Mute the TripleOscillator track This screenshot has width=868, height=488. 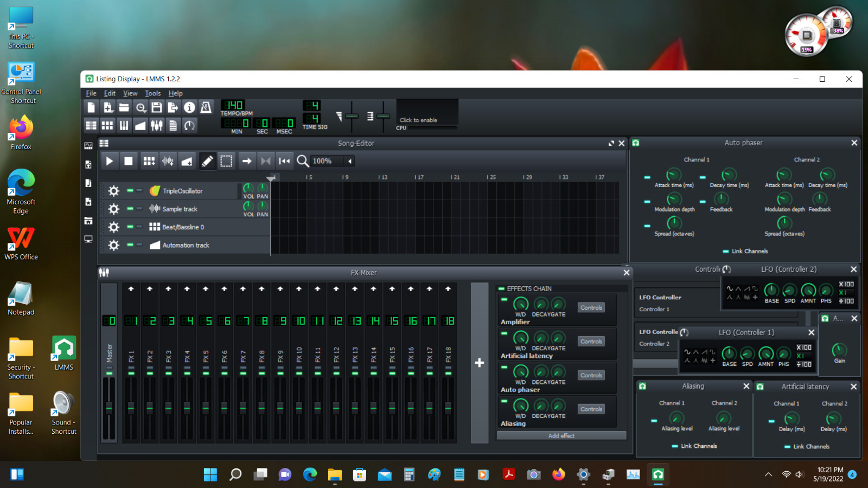[x=130, y=190]
